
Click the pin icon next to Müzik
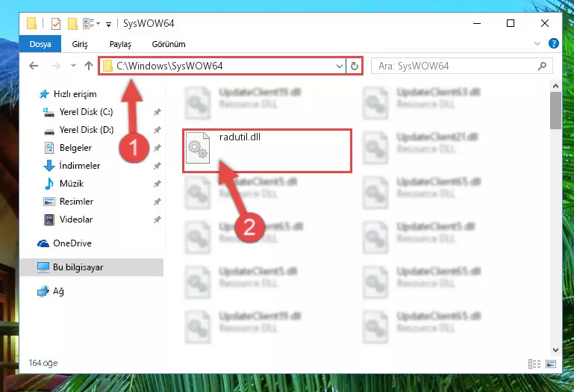[x=157, y=184]
